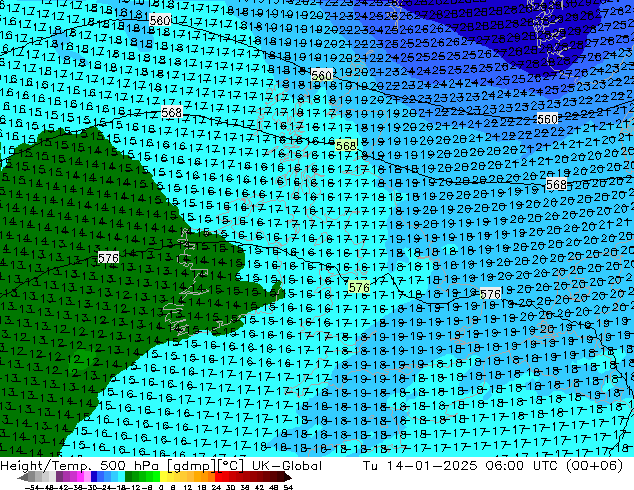Select the blue segment of the color scale
This screenshot has height=490, width=634.
click(x=94, y=478)
